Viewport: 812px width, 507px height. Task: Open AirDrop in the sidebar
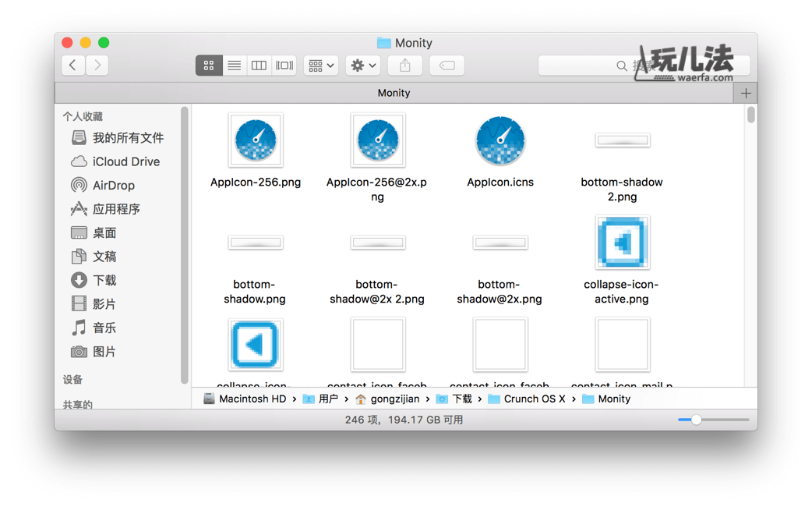click(x=113, y=186)
